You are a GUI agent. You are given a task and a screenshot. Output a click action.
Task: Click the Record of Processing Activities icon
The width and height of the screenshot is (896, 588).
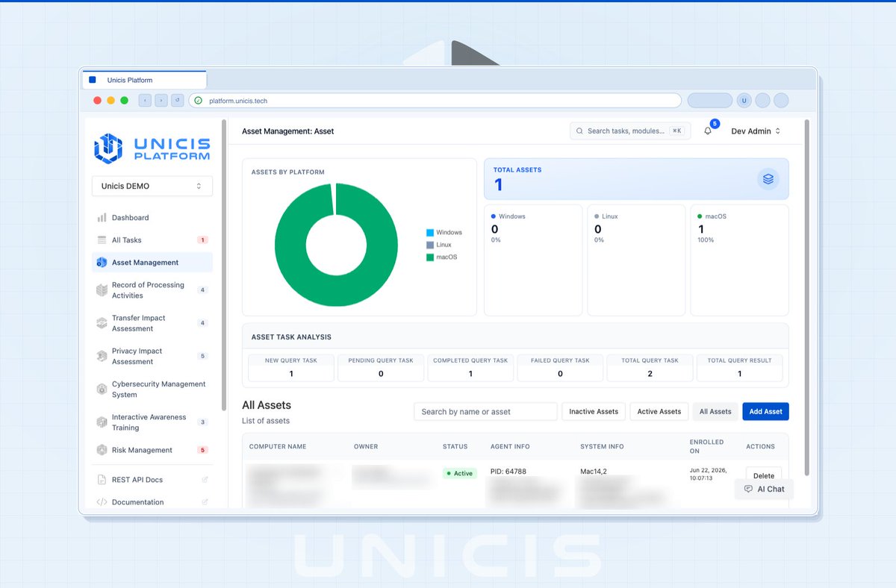tap(102, 290)
